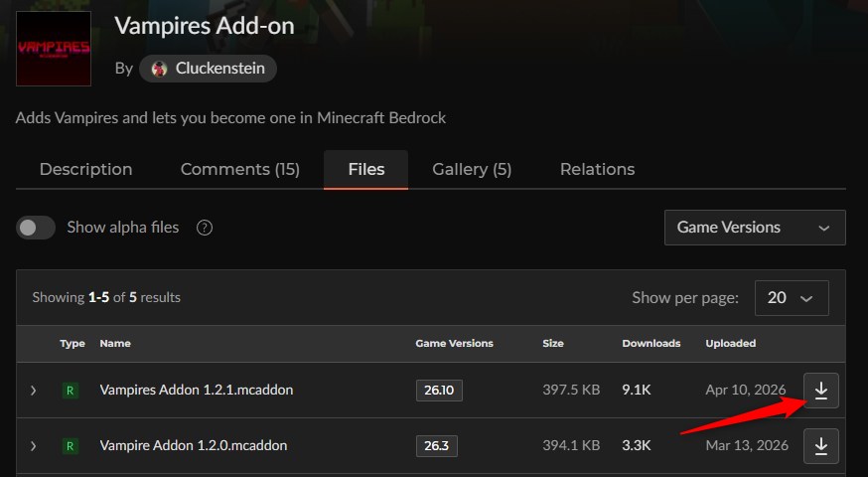The height and width of the screenshot is (477, 868).
Task: Click the Cluckenstein author avatar
Action: [160, 69]
